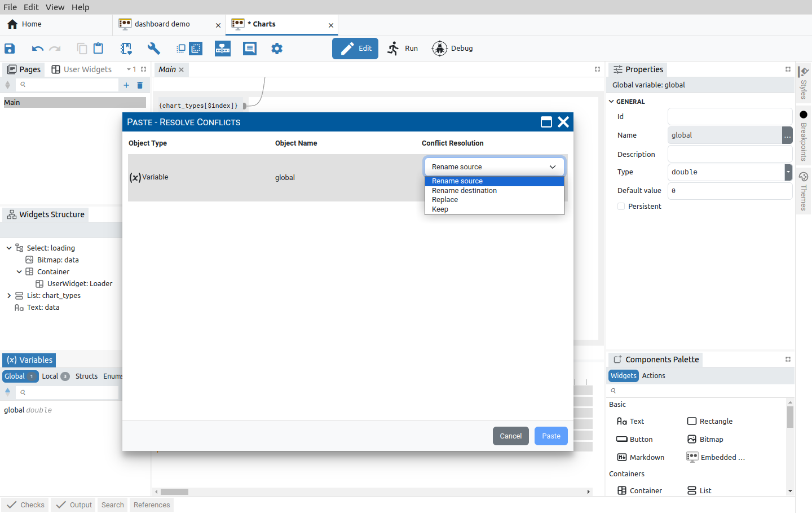This screenshot has width=812, height=513.
Task: Enable the Persistent checkbox
Action: [621, 207]
